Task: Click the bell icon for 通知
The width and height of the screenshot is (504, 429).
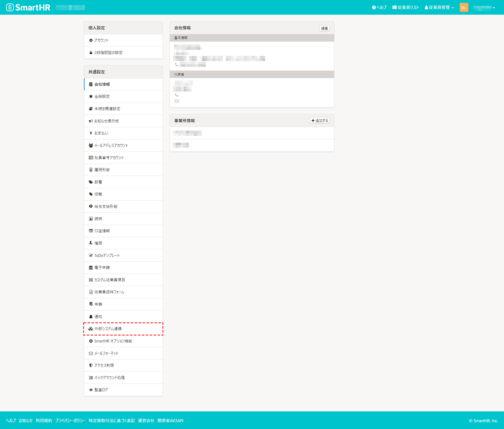Action: (x=91, y=316)
